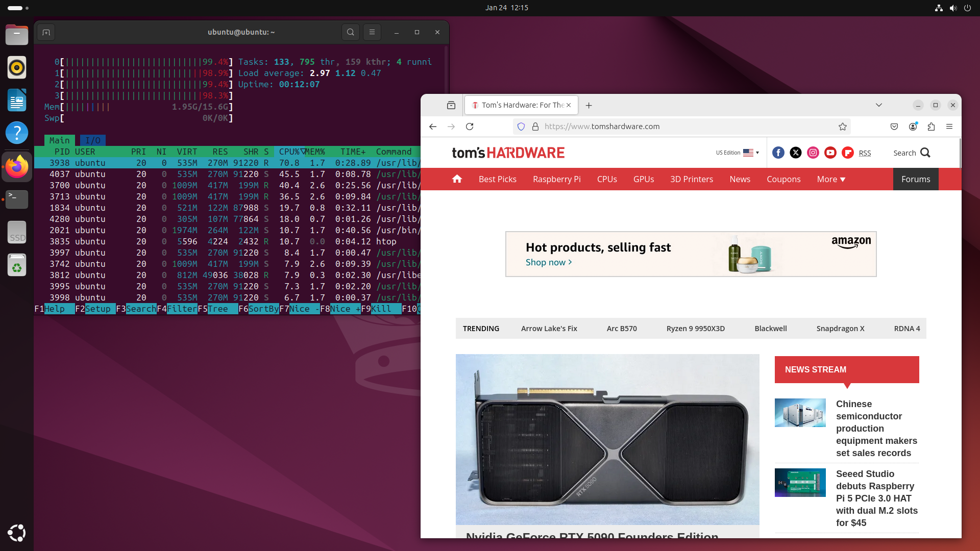
Task: Open Show Applications at dock bottom
Action: pos(17,533)
